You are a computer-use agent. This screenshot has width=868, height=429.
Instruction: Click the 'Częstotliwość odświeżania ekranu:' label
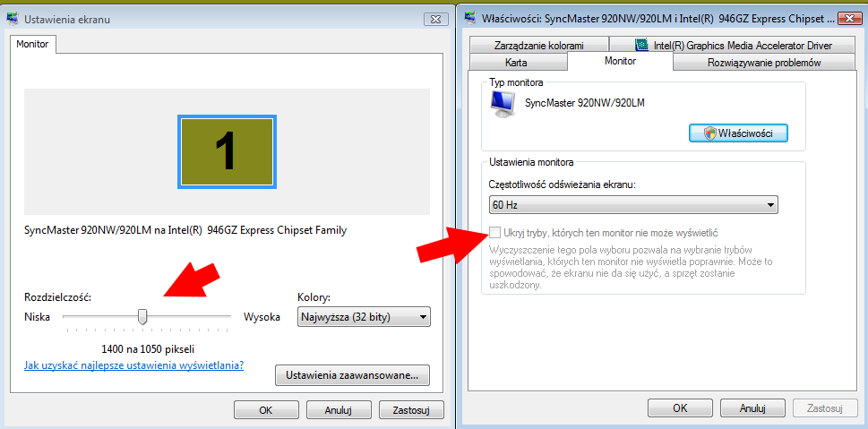(563, 184)
